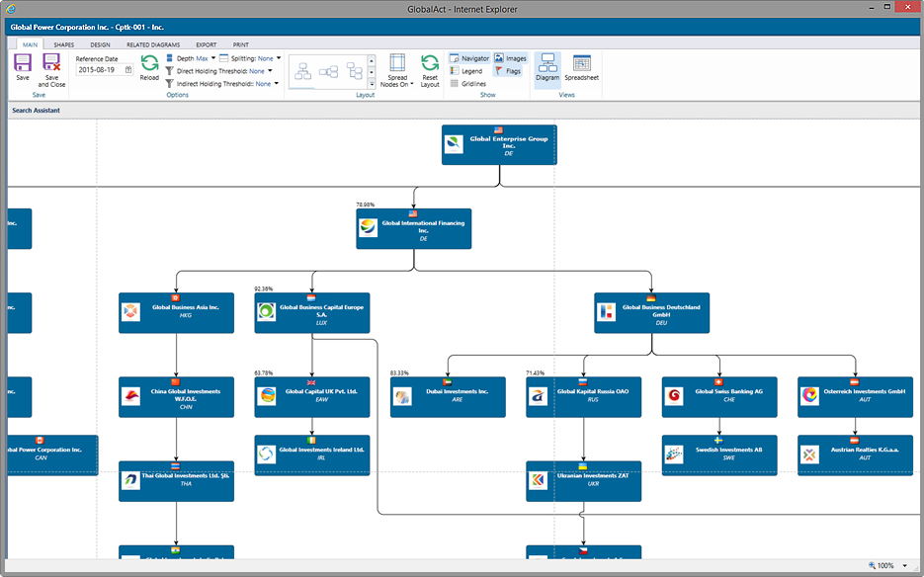Click the Austrian Realties K.G.a.a. logo
The width and height of the screenshot is (924, 577).
(809, 454)
